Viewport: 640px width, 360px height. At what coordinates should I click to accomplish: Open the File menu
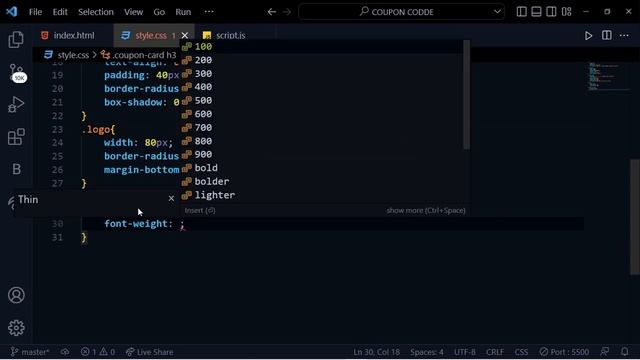tap(35, 12)
